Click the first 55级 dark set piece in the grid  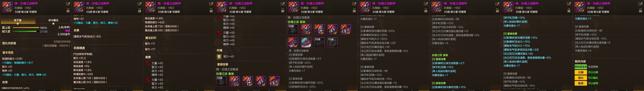tap(293, 29)
